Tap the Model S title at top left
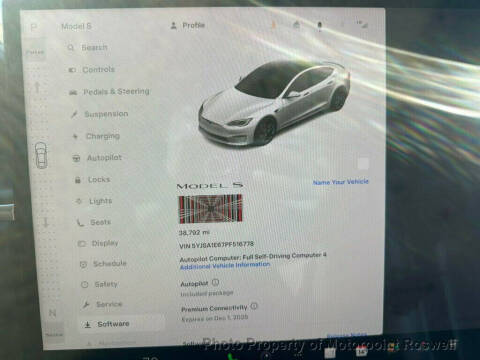 [76, 26]
